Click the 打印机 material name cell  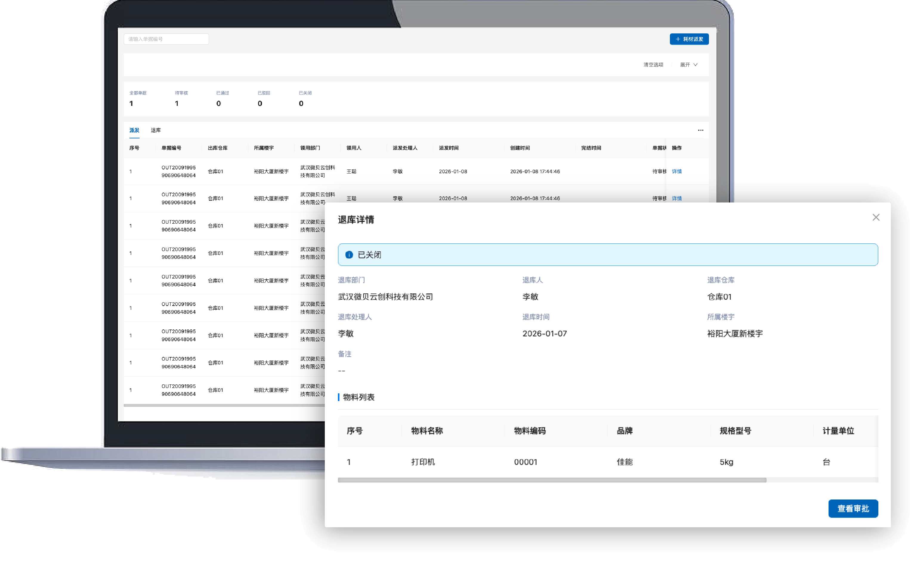click(423, 462)
